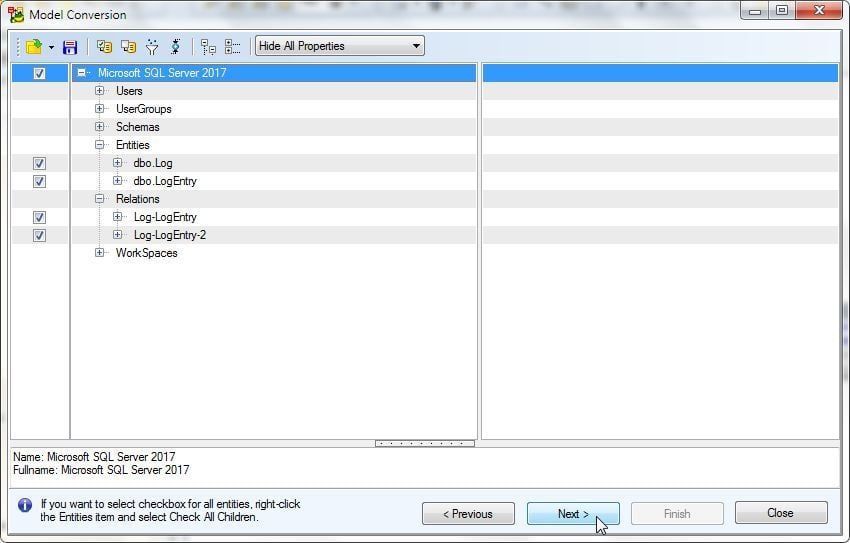Select the UserGroups tree item

[144, 109]
